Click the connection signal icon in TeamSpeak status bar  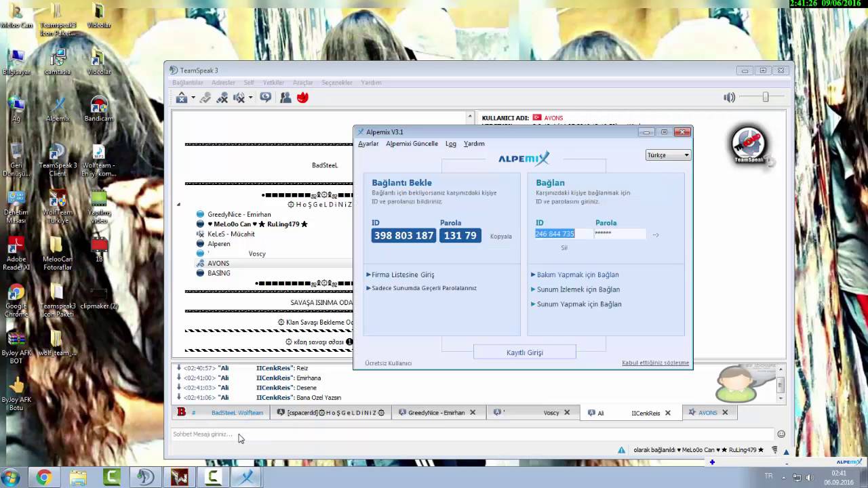(x=774, y=450)
